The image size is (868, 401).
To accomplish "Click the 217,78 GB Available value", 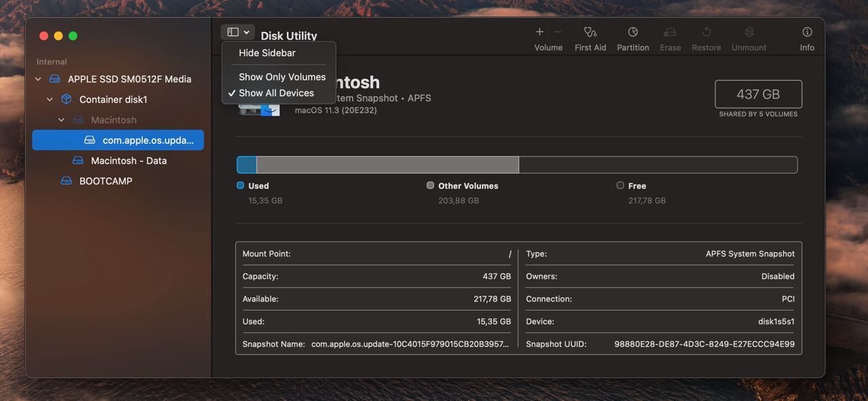I will pos(492,299).
